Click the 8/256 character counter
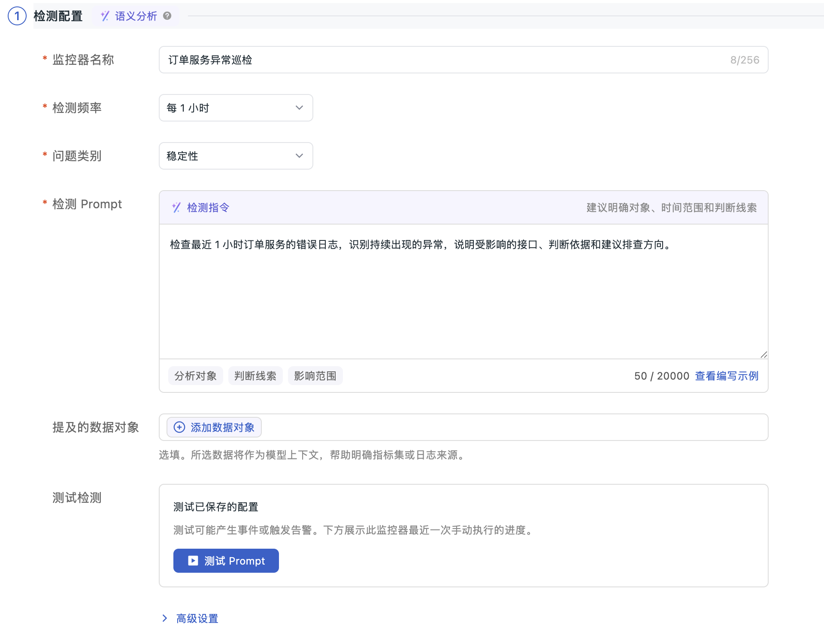The image size is (824, 644). [745, 60]
